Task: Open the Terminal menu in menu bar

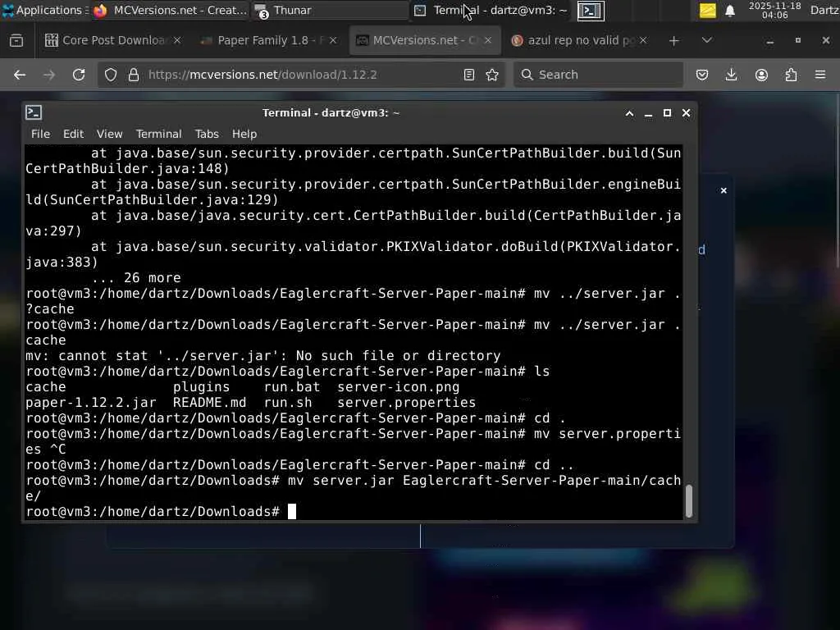Action: pos(158,134)
